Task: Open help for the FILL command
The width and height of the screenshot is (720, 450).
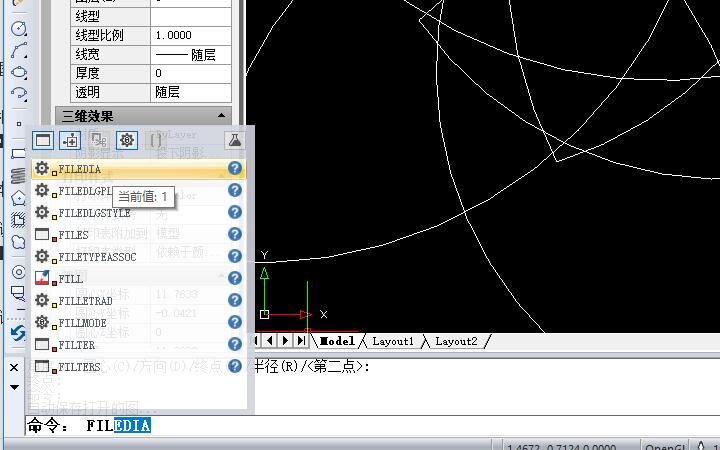Action: tap(235, 279)
